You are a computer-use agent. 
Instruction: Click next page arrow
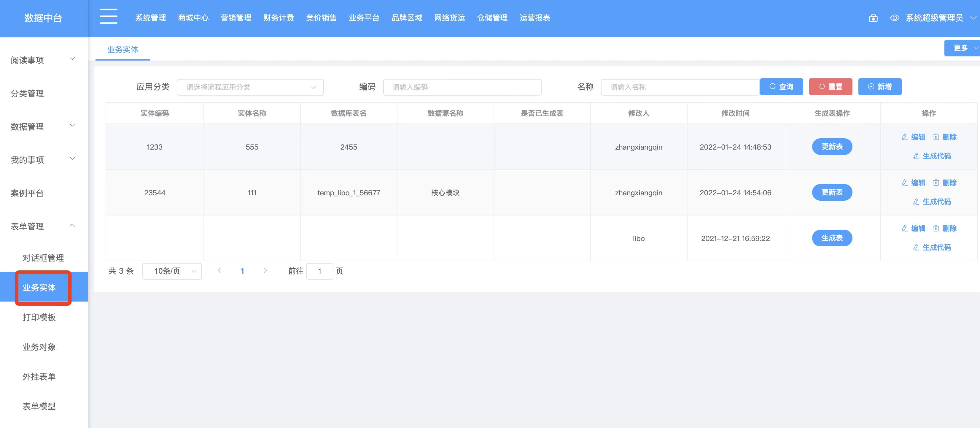coord(265,271)
